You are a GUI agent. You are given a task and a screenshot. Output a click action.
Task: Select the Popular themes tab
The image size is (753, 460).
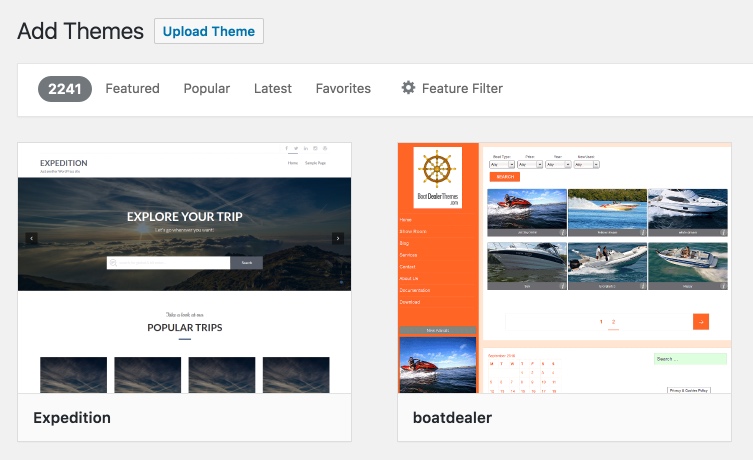(206, 88)
